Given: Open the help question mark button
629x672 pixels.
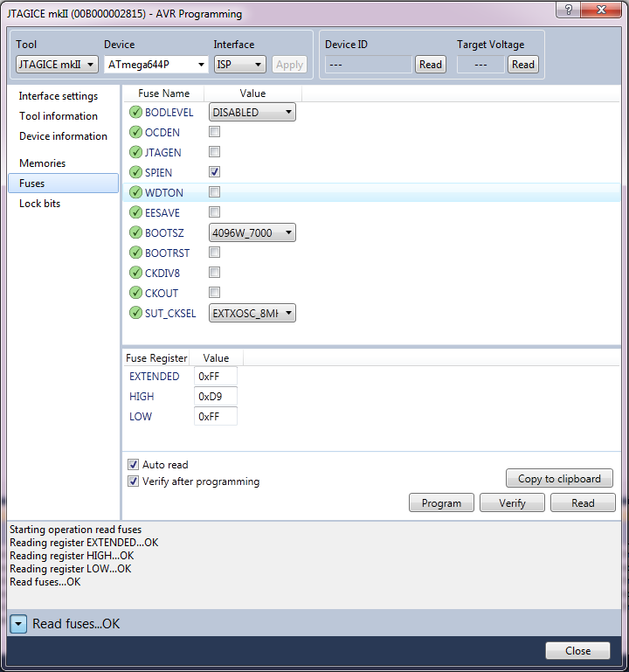Looking at the screenshot, I should (x=569, y=10).
